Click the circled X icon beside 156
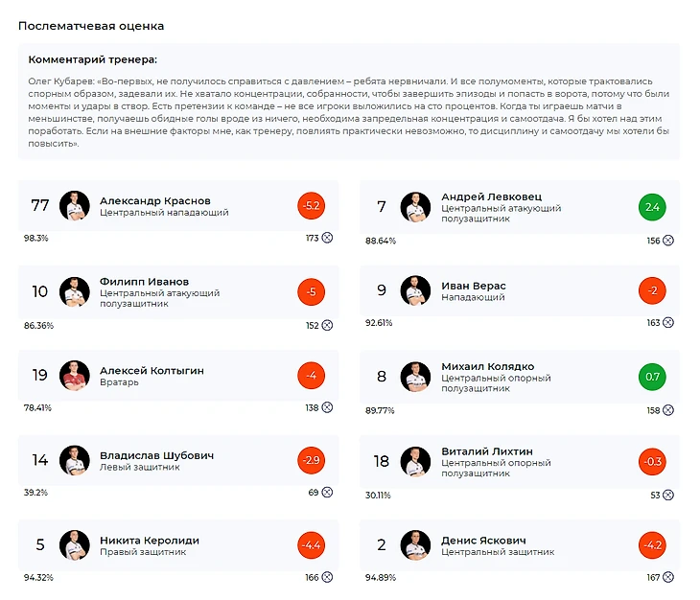This screenshot has width=700, height=600. click(668, 241)
